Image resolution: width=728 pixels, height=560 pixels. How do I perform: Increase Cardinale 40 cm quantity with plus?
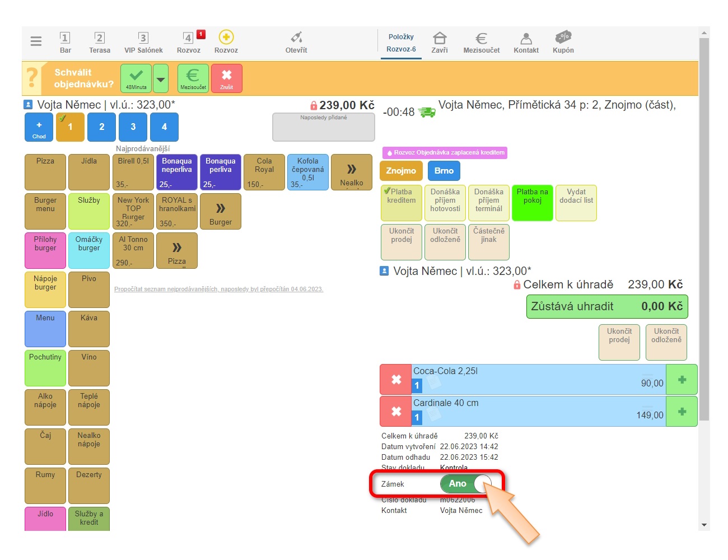click(x=682, y=412)
